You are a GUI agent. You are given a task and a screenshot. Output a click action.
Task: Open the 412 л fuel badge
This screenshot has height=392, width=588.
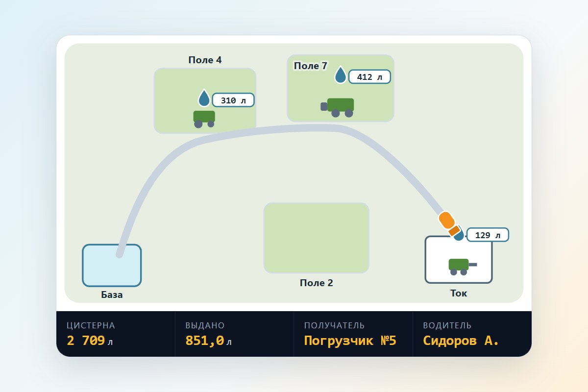coord(369,77)
